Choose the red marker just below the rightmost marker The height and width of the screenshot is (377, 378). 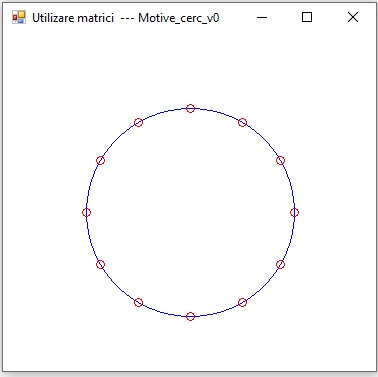(280, 264)
